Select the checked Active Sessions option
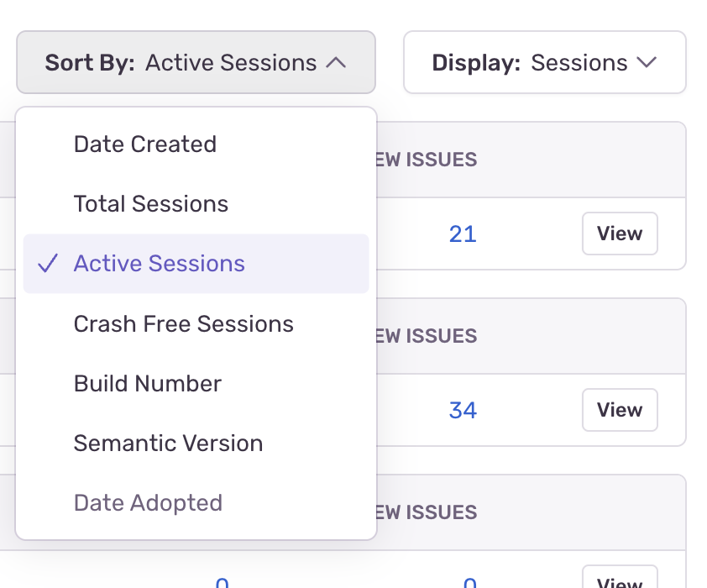The image size is (707, 588). click(x=160, y=264)
